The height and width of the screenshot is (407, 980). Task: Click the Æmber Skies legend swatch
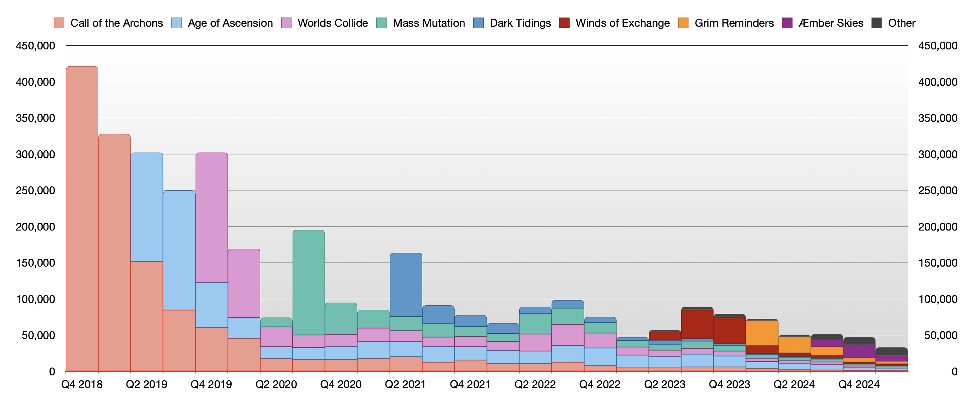pos(787,23)
